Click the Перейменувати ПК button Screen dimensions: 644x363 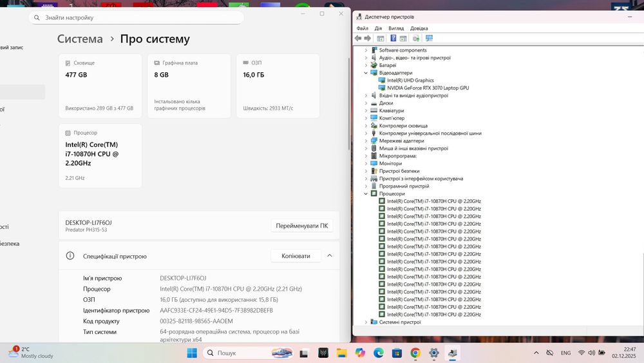coord(302,226)
